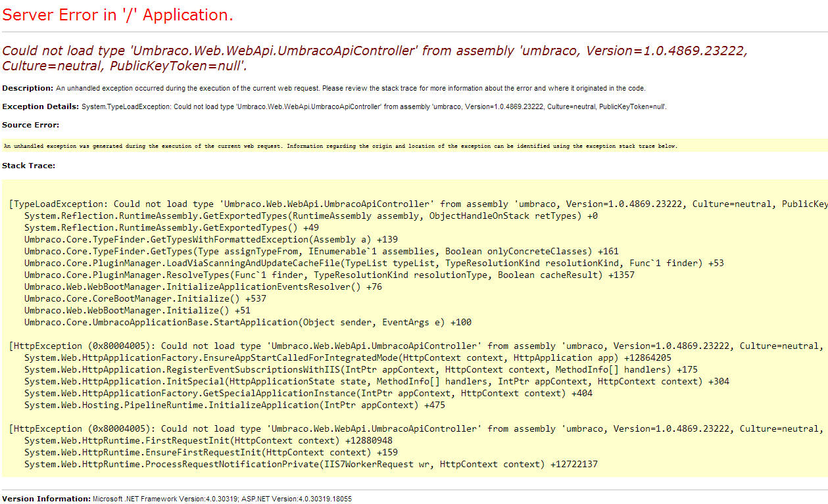Click the "WebBootManager.InitializeApplicationEventsResolver() +76" line
The height and width of the screenshot is (504, 828).
tap(203, 286)
